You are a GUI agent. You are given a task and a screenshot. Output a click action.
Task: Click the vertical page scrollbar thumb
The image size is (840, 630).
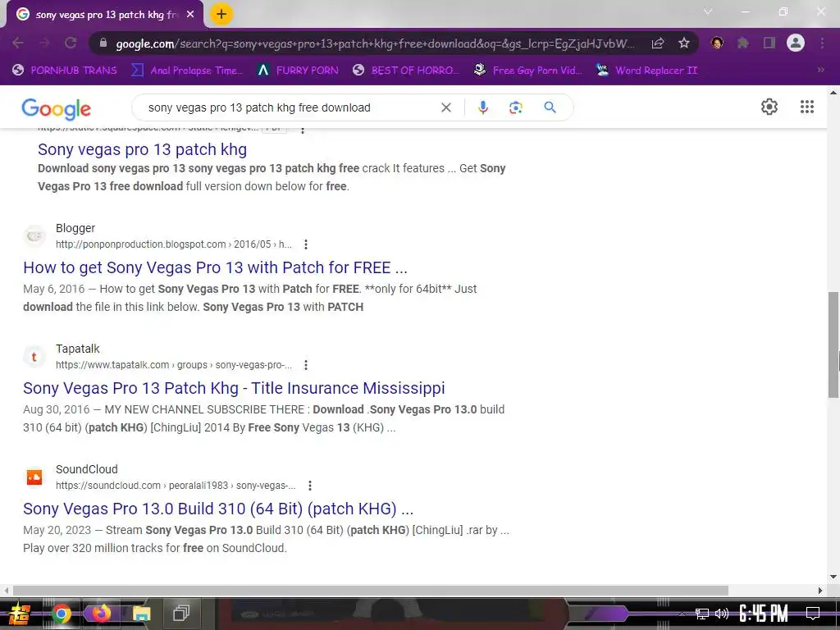833,345
